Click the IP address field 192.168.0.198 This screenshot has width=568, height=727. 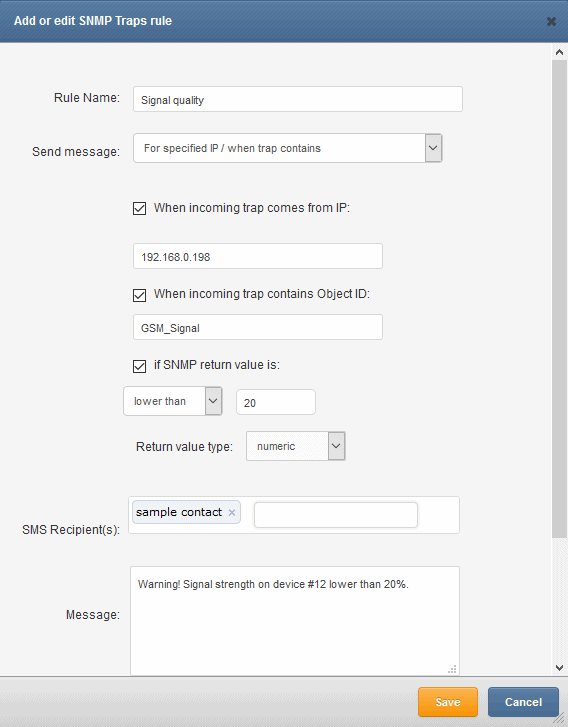pyautogui.click(x=258, y=256)
